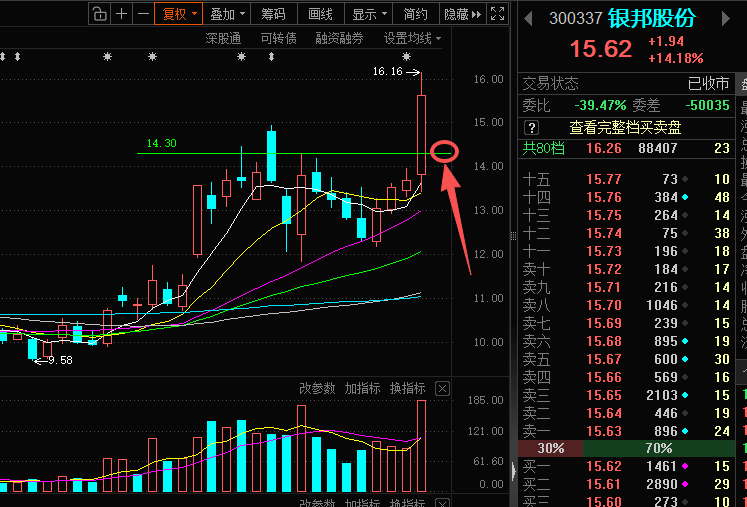Switch to 简约 view

415,14
